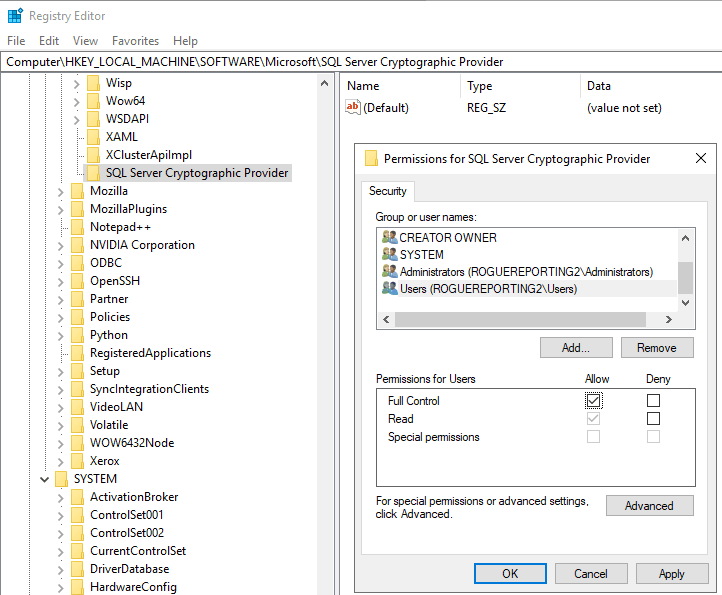
Task: Open the Favorites menu
Action: tap(135, 41)
